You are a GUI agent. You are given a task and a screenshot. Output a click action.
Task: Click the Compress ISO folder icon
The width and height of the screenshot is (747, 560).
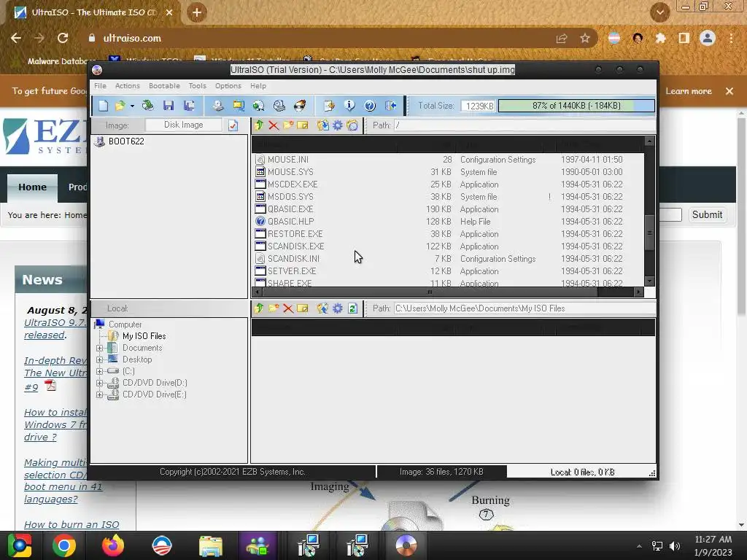[x=239, y=106]
